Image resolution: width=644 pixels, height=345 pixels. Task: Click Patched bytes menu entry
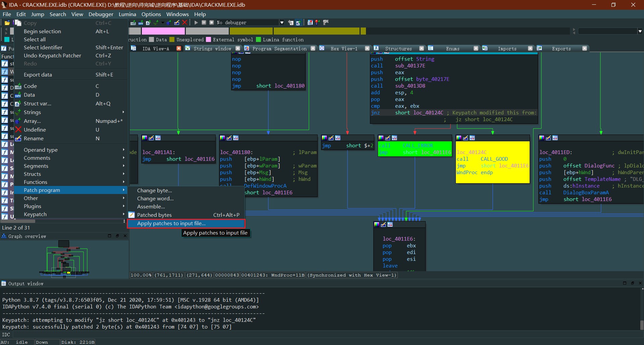click(154, 215)
